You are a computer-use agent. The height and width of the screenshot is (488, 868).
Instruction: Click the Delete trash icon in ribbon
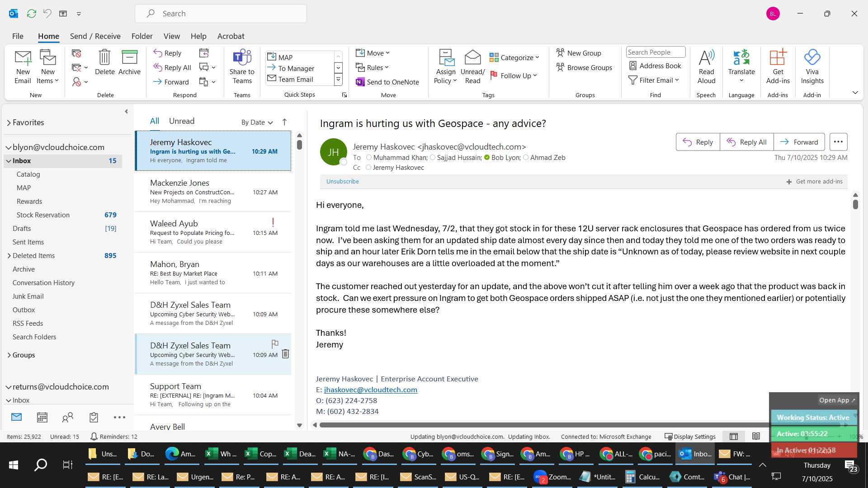(x=104, y=62)
